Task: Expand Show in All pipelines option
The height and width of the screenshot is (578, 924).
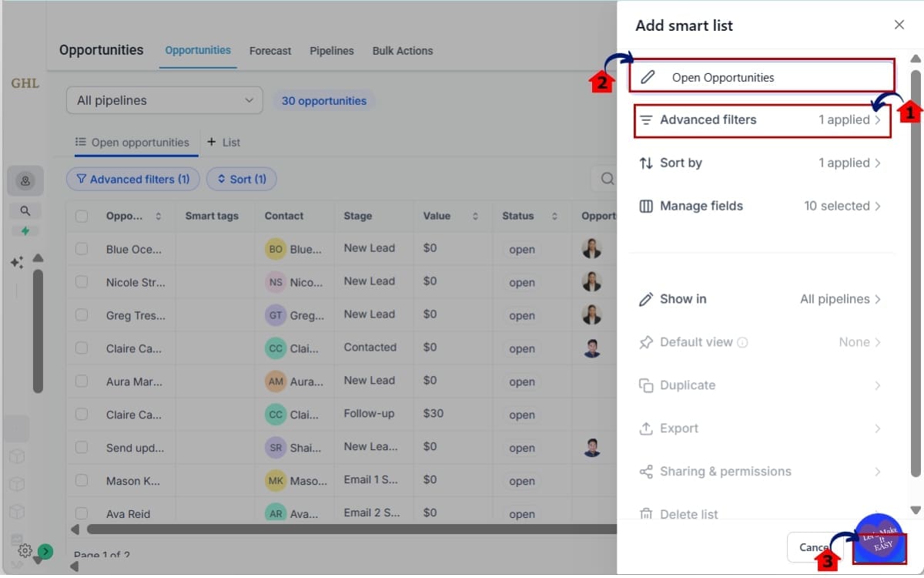Action: 761,299
